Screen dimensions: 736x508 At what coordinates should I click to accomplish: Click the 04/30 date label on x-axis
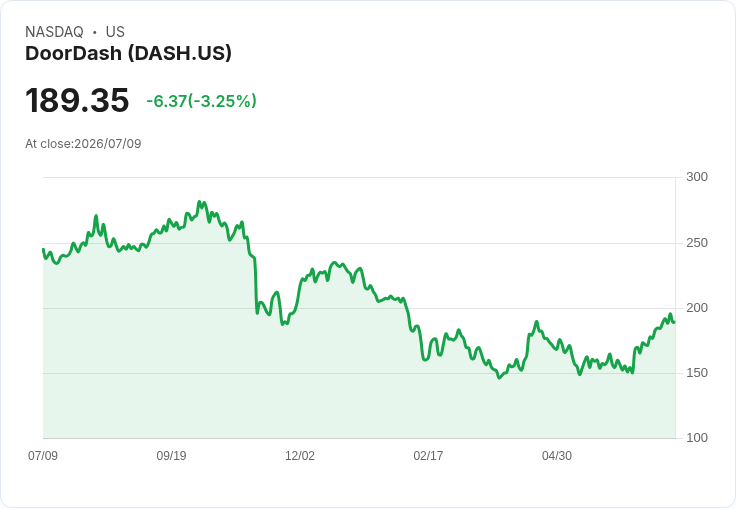tap(557, 455)
